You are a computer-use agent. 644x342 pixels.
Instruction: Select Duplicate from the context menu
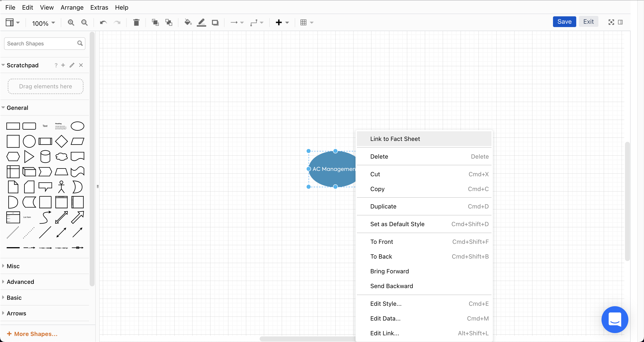pyautogui.click(x=383, y=206)
